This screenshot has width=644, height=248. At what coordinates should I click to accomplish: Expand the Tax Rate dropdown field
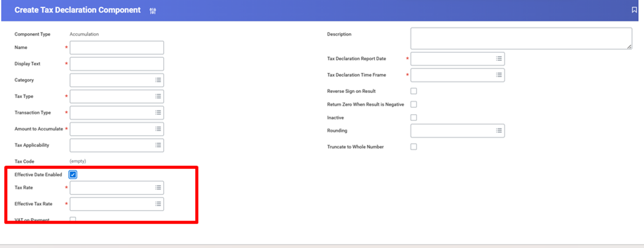(117, 188)
